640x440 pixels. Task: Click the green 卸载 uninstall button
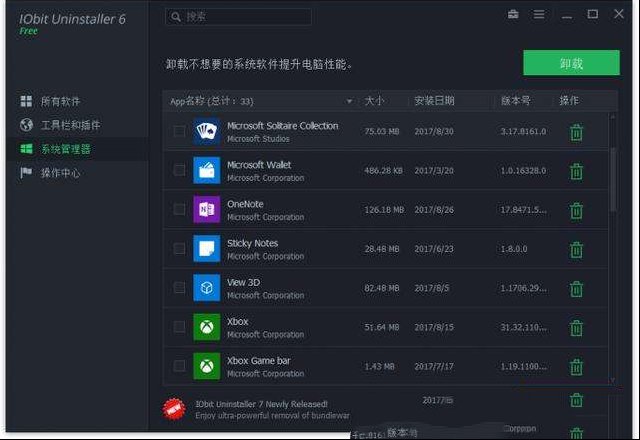[571, 63]
